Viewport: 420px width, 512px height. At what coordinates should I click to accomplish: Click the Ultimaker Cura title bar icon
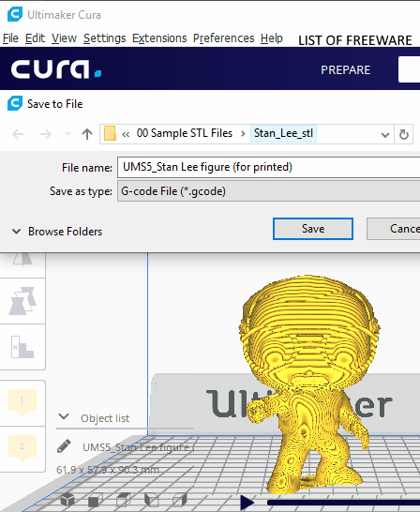click(15, 14)
